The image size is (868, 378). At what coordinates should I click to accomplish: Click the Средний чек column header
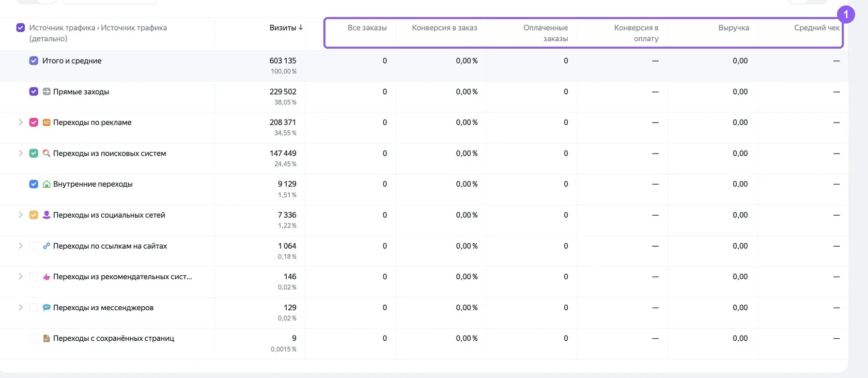817,27
